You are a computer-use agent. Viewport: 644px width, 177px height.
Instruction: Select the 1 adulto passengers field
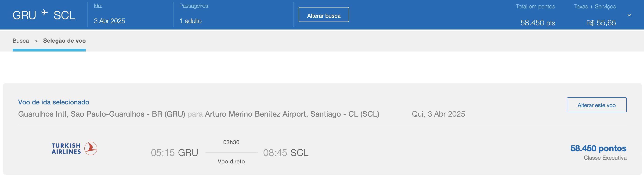[x=191, y=21]
